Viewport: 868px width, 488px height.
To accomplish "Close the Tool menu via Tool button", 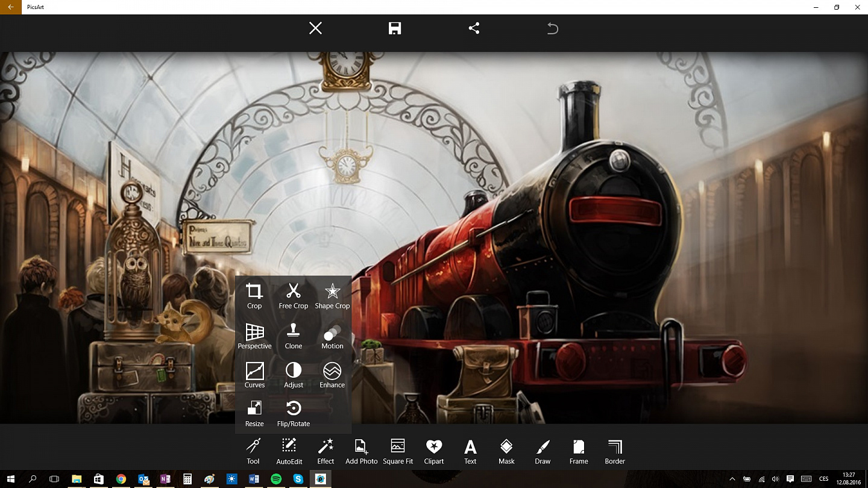I will [x=253, y=452].
